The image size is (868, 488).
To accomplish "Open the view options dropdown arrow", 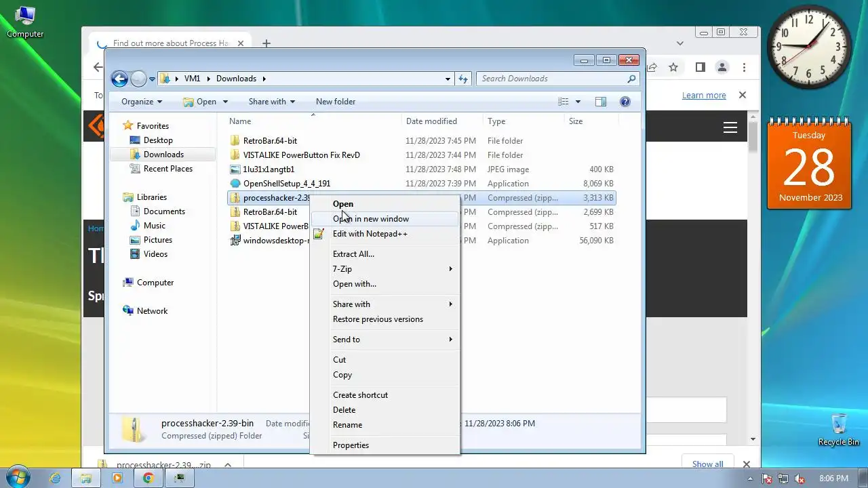I will pos(578,102).
